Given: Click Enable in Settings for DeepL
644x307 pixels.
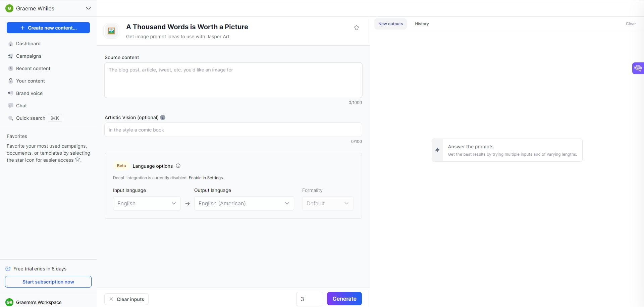Looking at the screenshot, I should 206,177.
